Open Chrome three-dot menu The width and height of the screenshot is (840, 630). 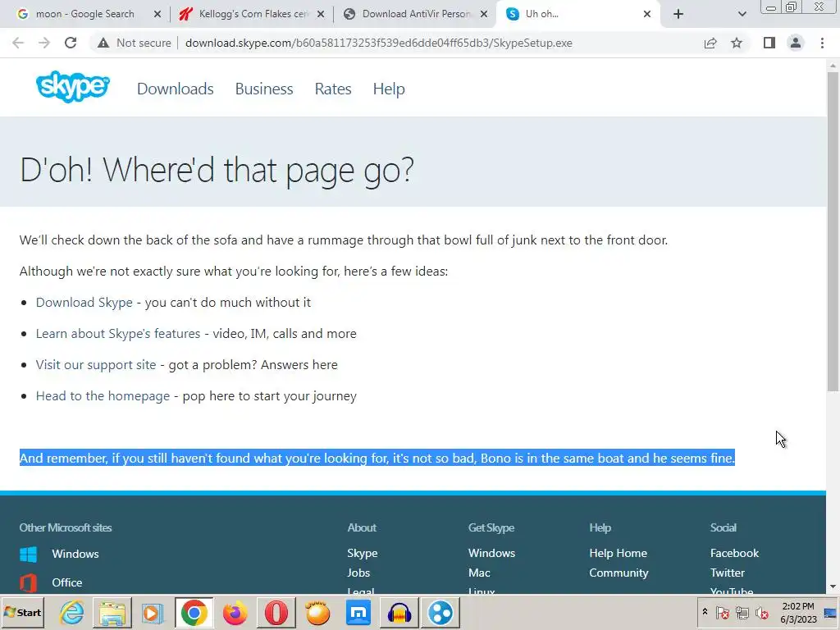(822, 43)
